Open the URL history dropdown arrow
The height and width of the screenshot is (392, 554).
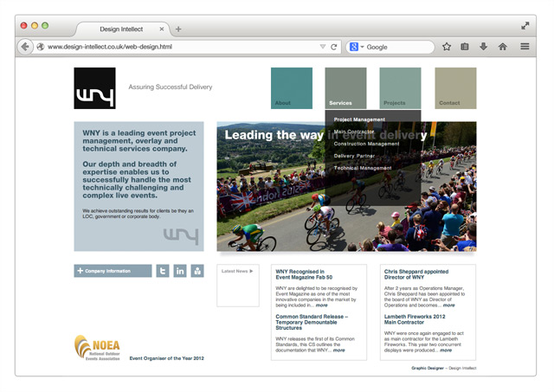coord(323,47)
